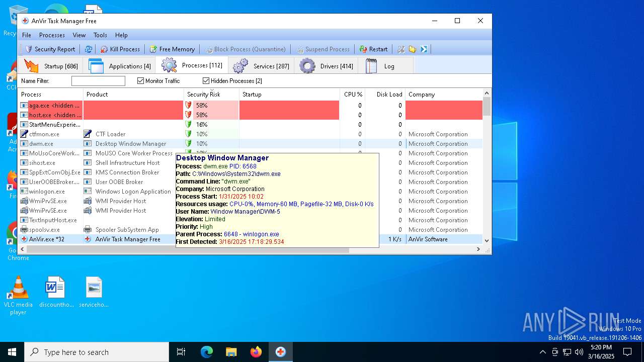Click the tools (wrench) toolbar icon

tap(401, 49)
